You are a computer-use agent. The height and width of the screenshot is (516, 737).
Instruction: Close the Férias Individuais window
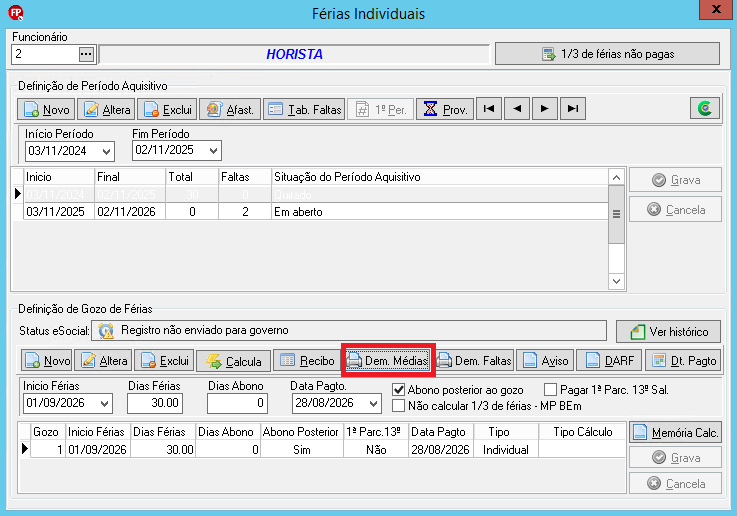pos(716,9)
